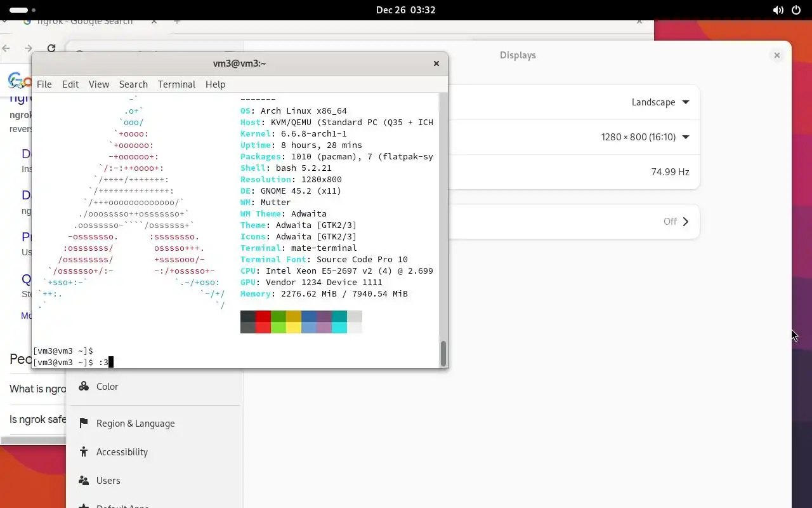Screen dimensions: 812x508
Task: Click the terminal vertical scrollbar handle
Action: point(443,353)
